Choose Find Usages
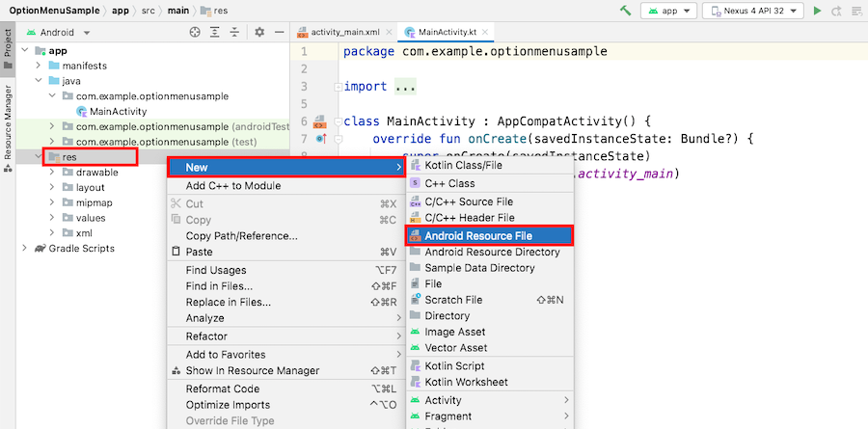The image size is (868, 429). point(286,270)
